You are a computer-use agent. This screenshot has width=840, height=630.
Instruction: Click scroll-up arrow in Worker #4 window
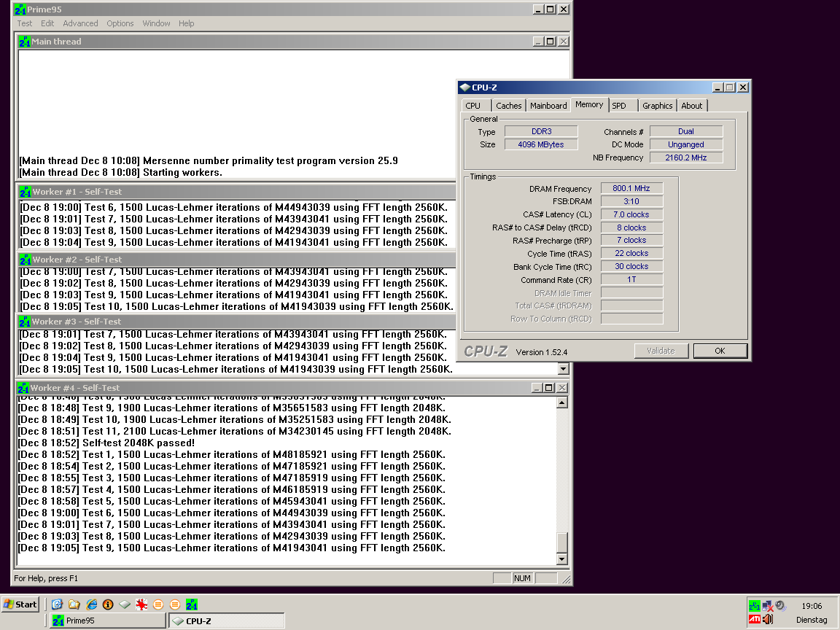(562, 402)
